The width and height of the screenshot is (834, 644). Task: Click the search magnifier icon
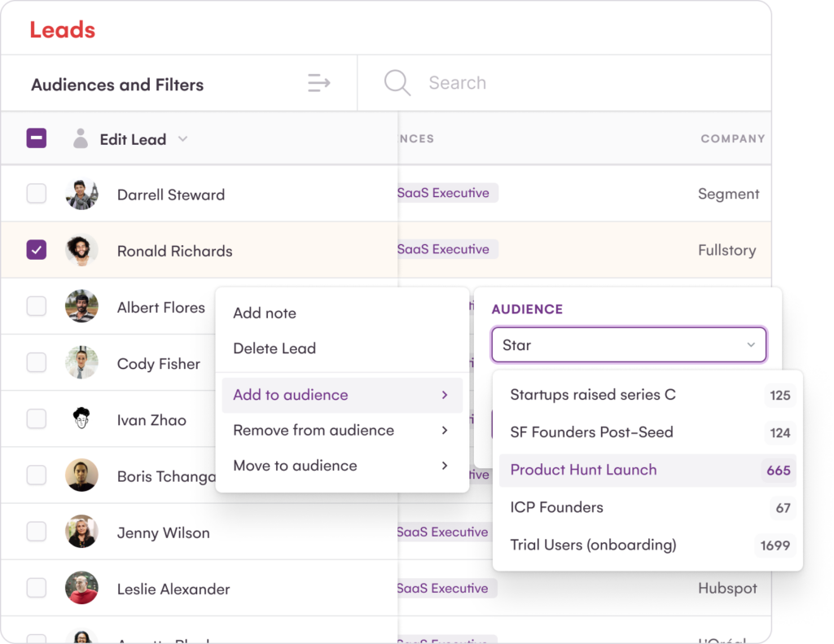397,83
